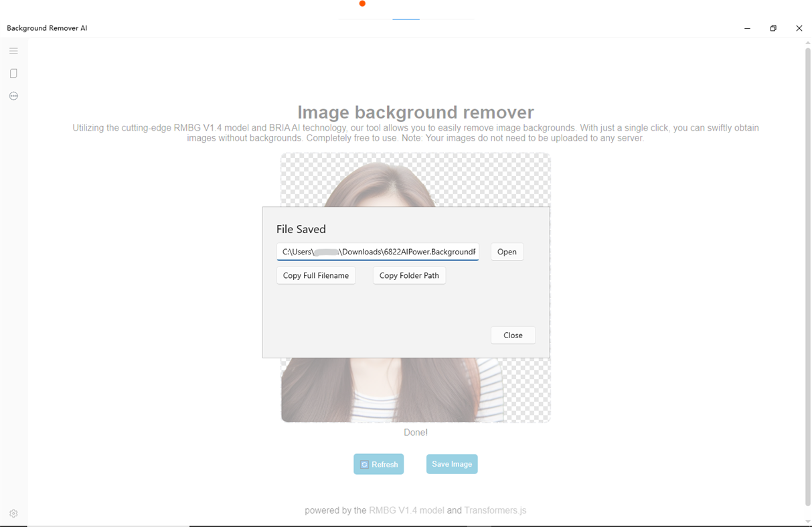Viewport: 812px width, 527px height.
Task: Close the File Saved dialog
Action: [x=513, y=335]
